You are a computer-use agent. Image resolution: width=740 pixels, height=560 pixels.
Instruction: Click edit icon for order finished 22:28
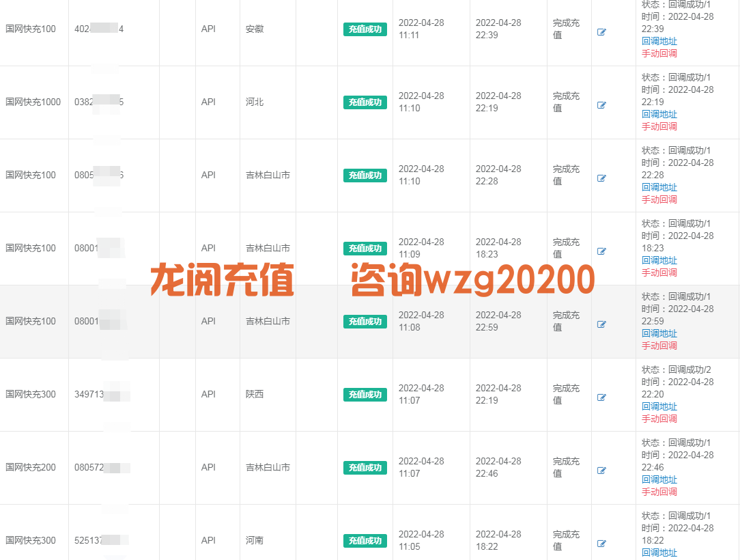601,178
